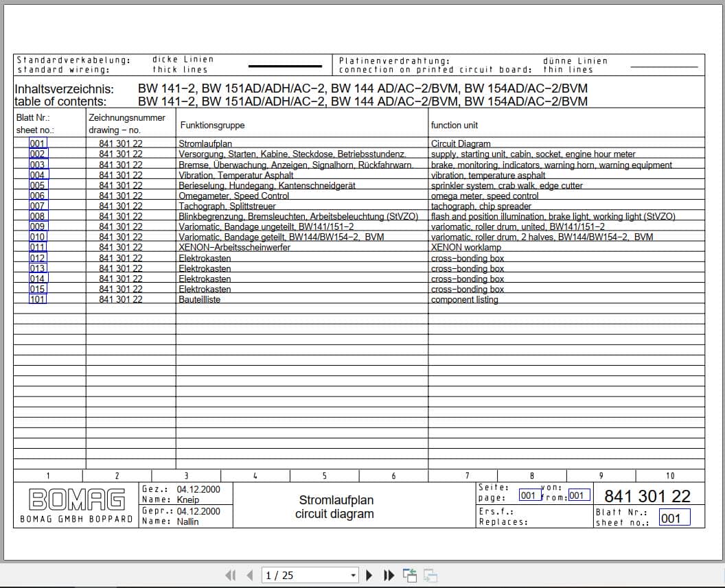Image resolution: width=725 pixels, height=588 pixels.
Task: Jump to the last page of the document
Action: pyautogui.click(x=388, y=575)
